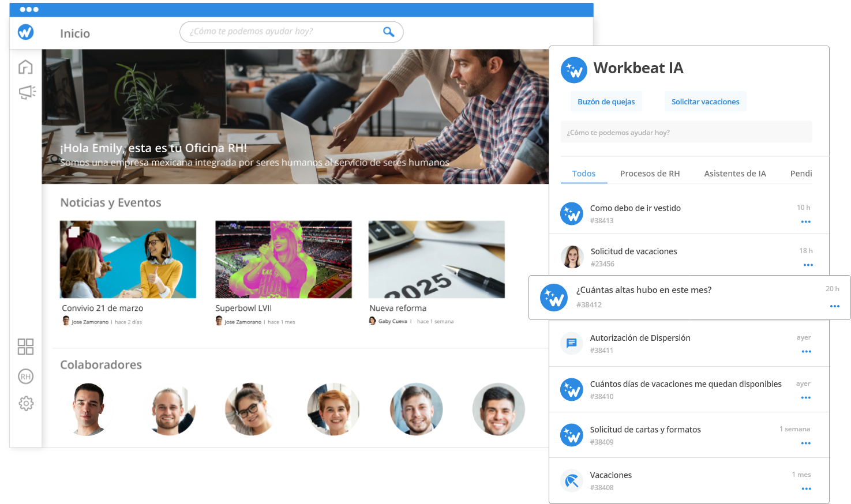Click the Workbeat logo in the header
Image resolution: width=851 pixels, height=504 pixels.
click(25, 32)
